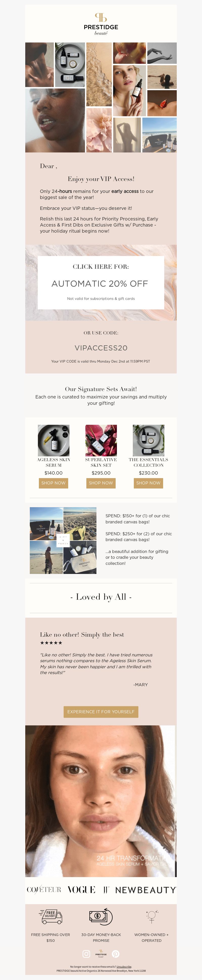
Task: Open the Superlative Skin Set product image
Action: coord(101,440)
